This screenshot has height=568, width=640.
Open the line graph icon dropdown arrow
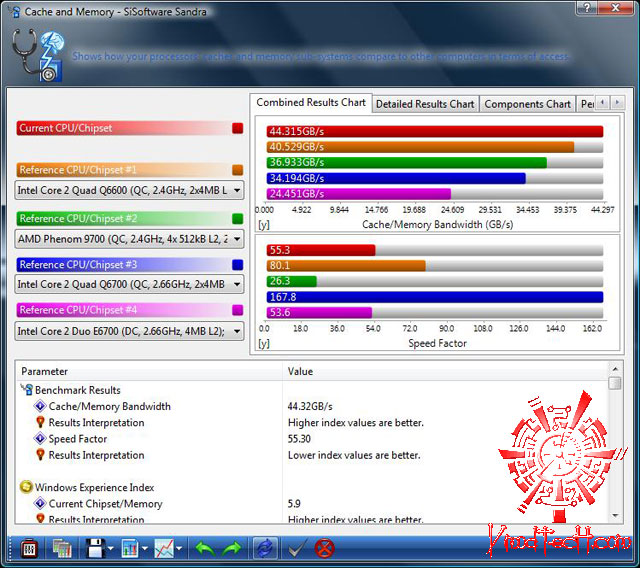point(179,549)
